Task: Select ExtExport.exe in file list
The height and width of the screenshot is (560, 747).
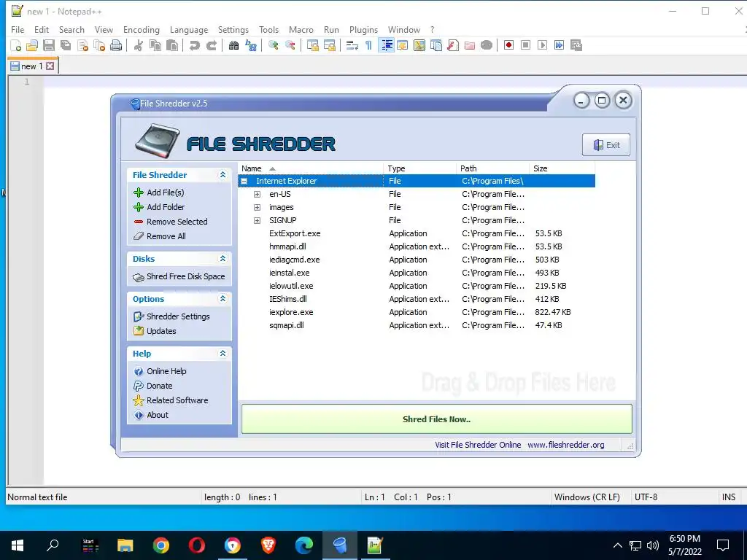Action: point(295,233)
